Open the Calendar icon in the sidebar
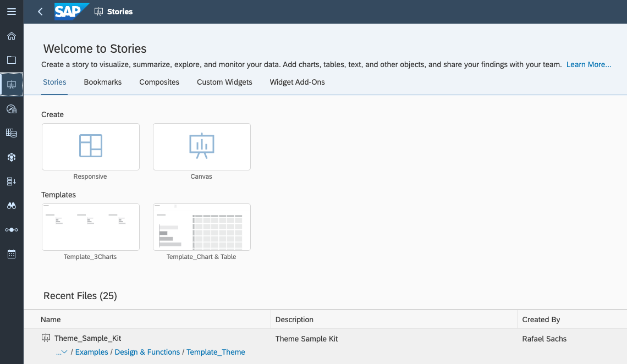 [x=12, y=253]
